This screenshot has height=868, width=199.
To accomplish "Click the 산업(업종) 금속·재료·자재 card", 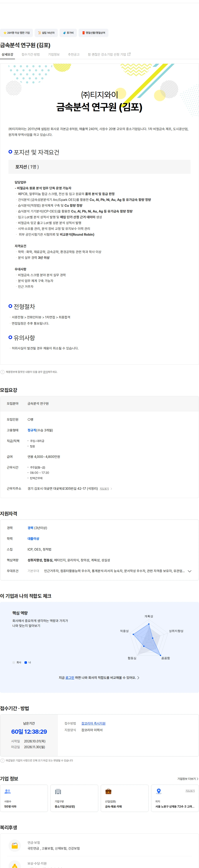I will click(124, 798).
